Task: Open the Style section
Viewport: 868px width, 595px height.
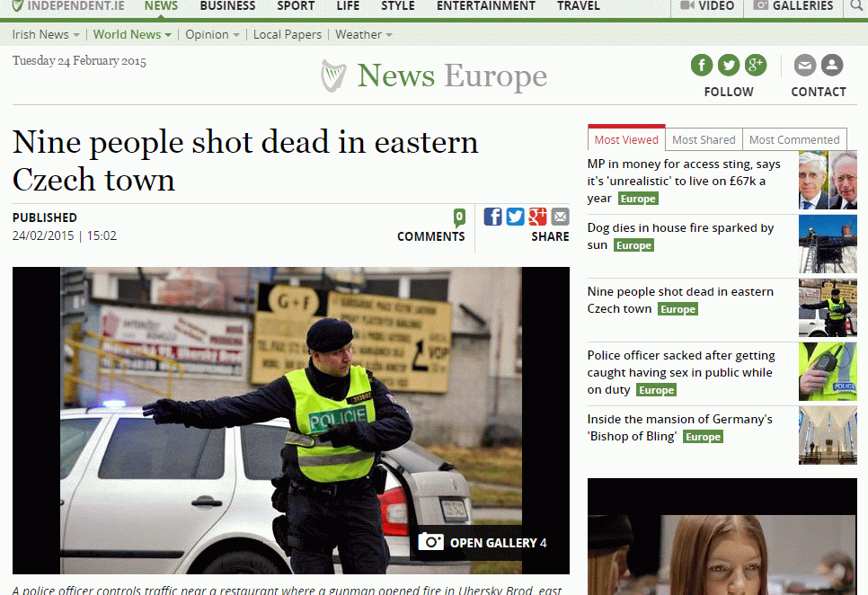Action: 397,6
